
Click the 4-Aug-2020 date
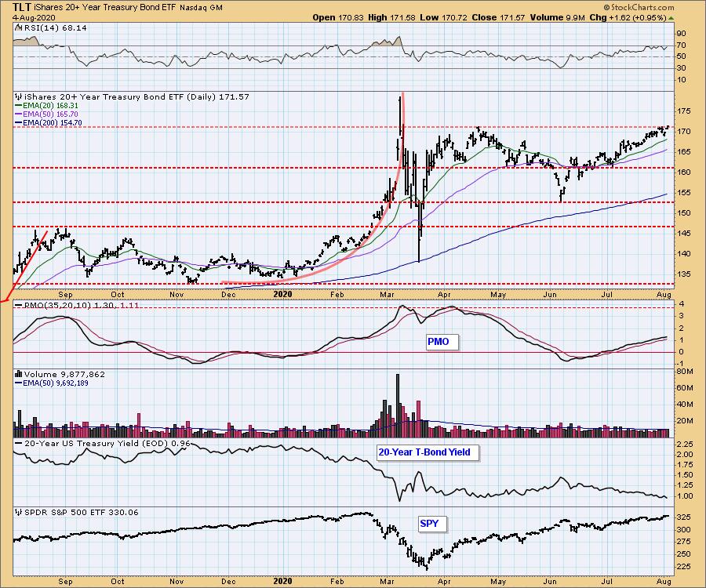[x=34, y=17]
